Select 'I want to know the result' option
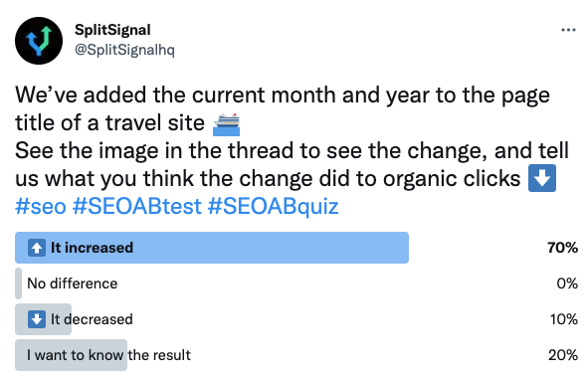 tap(296, 355)
